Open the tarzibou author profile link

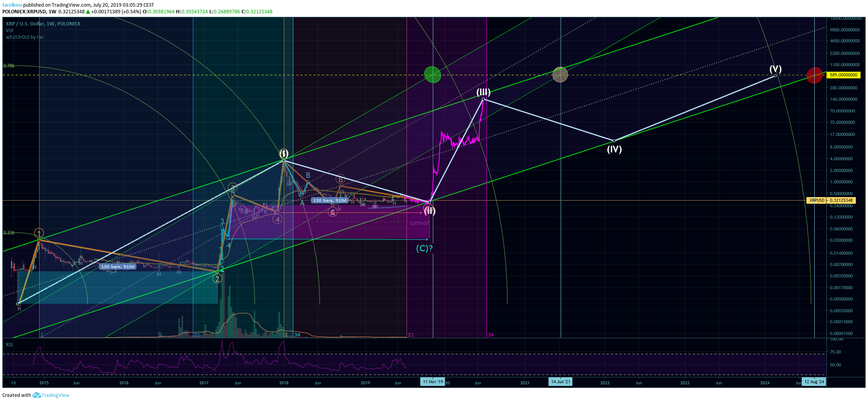pos(12,5)
